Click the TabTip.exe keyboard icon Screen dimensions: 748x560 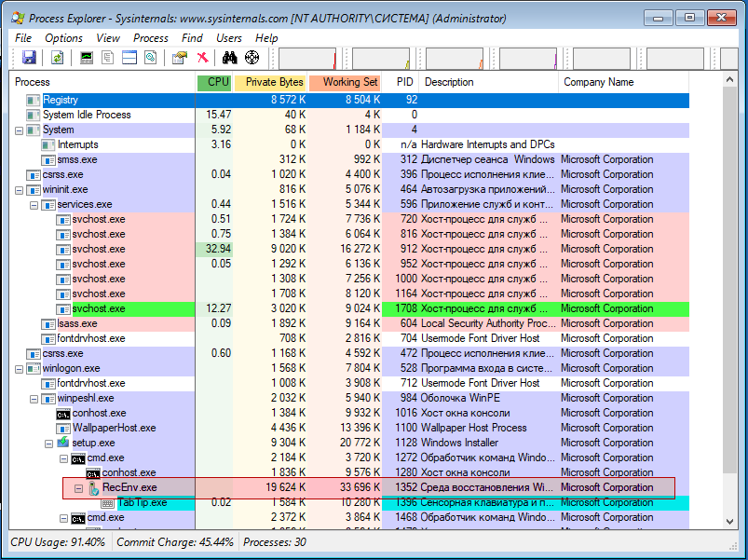coord(108,503)
